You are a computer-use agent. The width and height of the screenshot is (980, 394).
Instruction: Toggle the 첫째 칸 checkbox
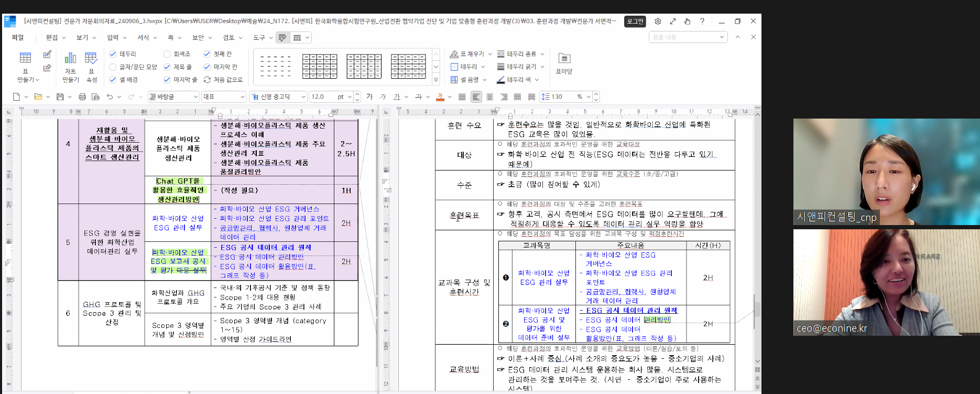point(207,54)
